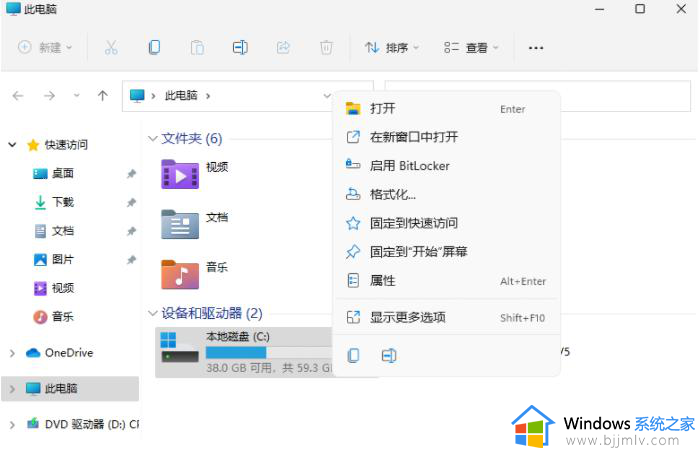Select 桌面 in Quick access sidebar
The height and width of the screenshot is (454, 700).
pos(62,173)
